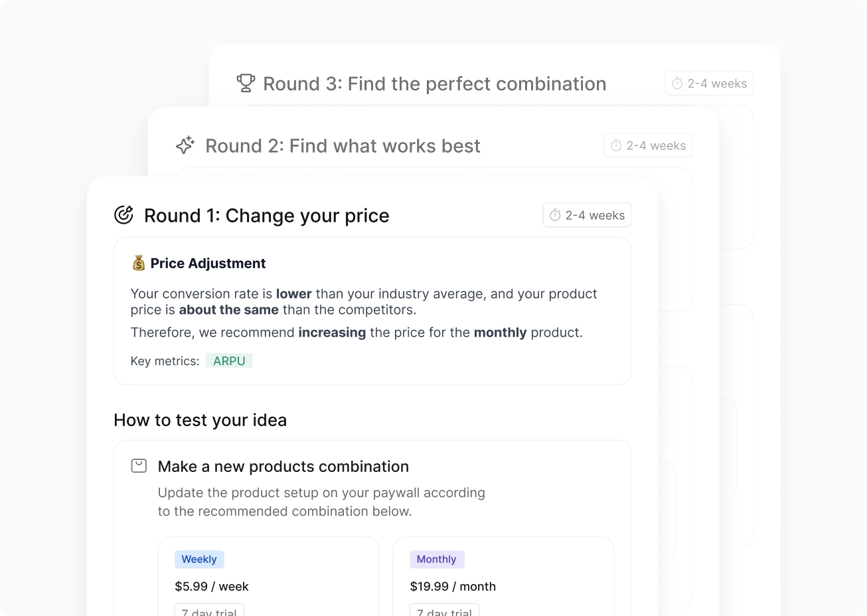Click the money bag Price Adjustment icon
Image resolution: width=867 pixels, height=616 pixels.
click(x=139, y=264)
